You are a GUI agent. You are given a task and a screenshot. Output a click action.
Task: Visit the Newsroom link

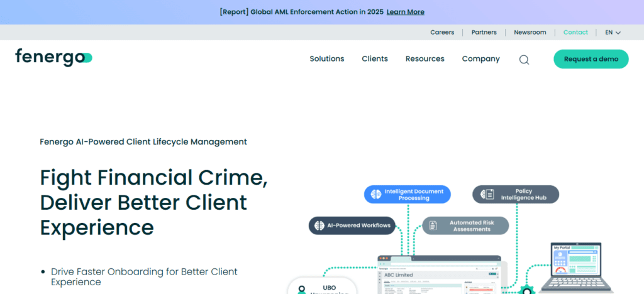coord(530,33)
